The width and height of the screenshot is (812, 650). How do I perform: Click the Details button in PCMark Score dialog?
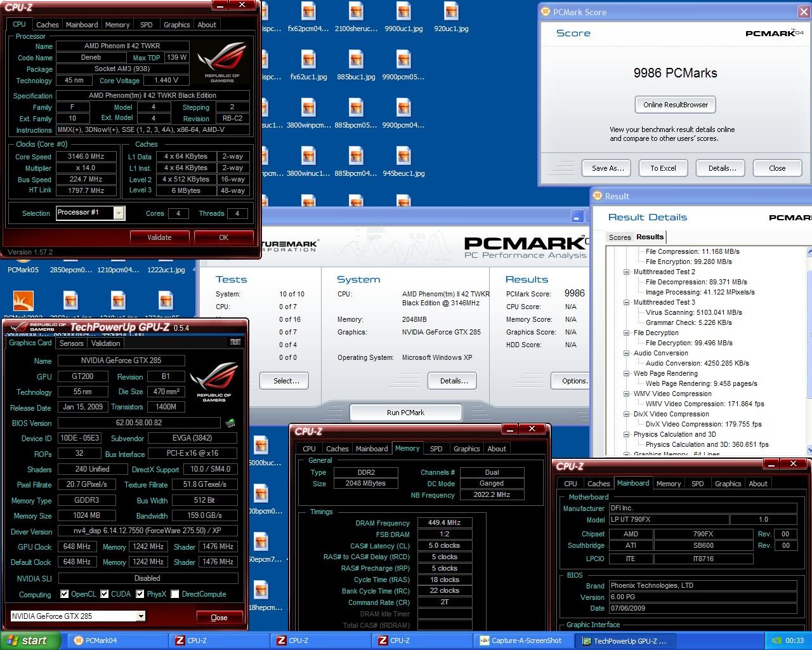(722, 168)
